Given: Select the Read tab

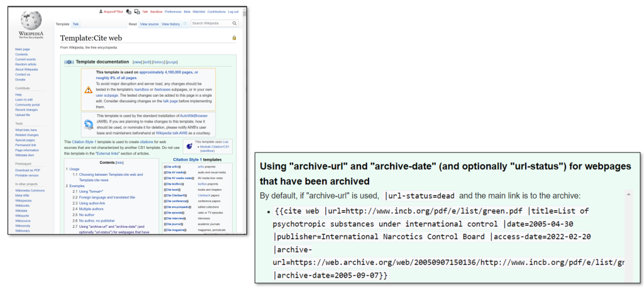Looking at the screenshot, I should point(132,24).
